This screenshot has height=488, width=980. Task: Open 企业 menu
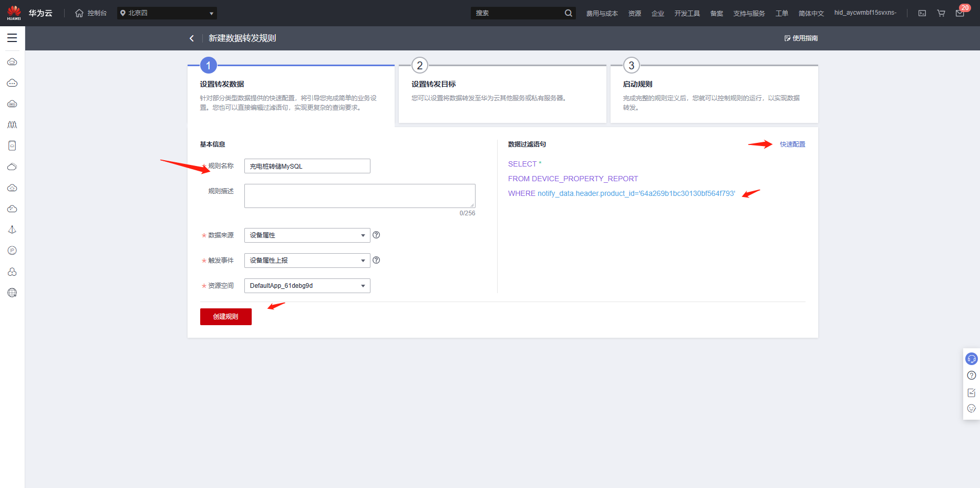(x=658, y=13)
